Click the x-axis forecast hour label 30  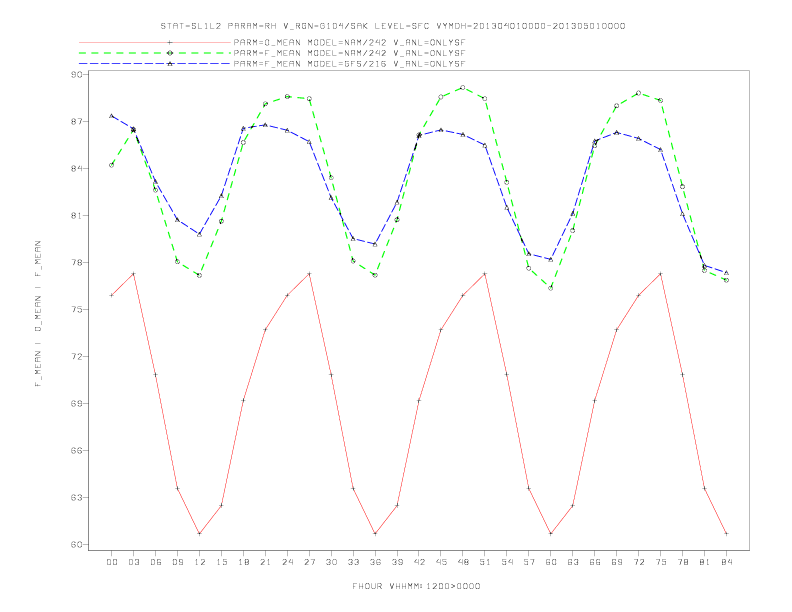tap(331, 562)
